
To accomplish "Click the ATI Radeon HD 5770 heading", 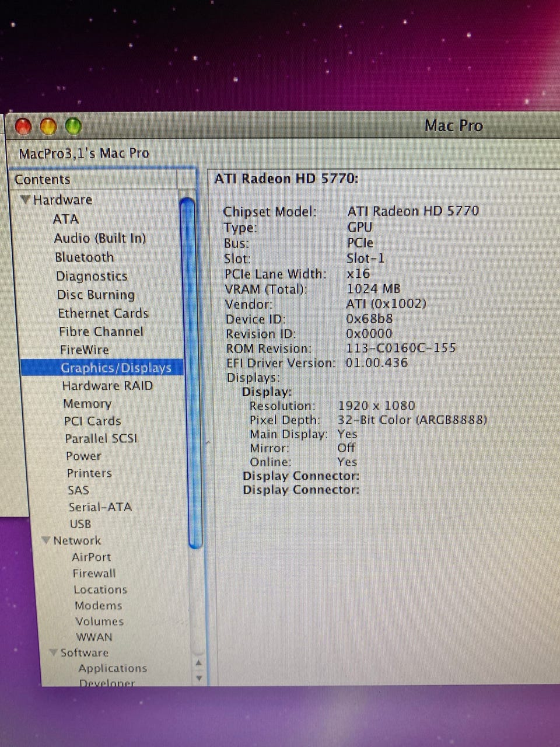I will [286, 179].
